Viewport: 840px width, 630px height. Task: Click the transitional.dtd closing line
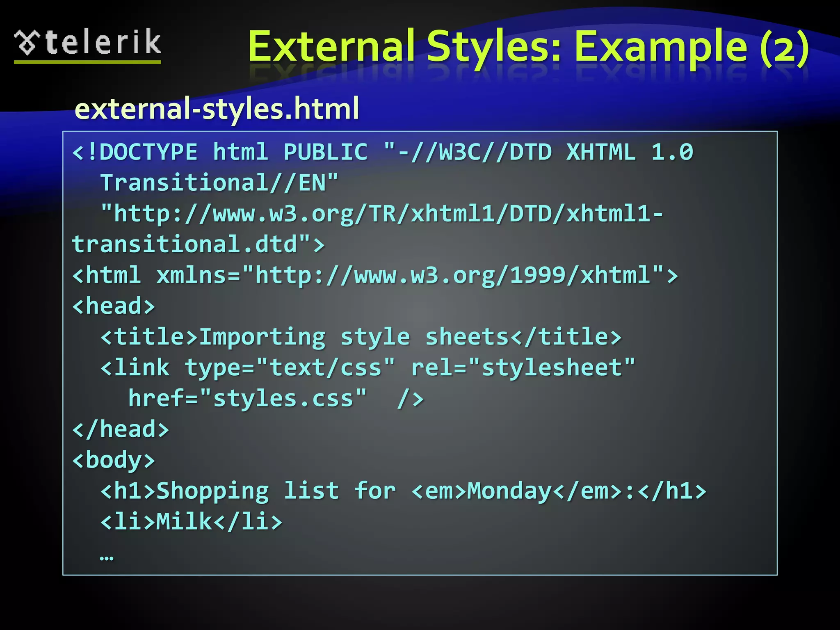pyautogui.click(x=198, y=244)
